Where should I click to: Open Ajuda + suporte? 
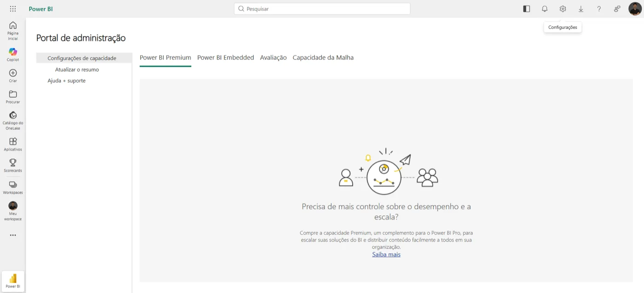click(67, 81)
